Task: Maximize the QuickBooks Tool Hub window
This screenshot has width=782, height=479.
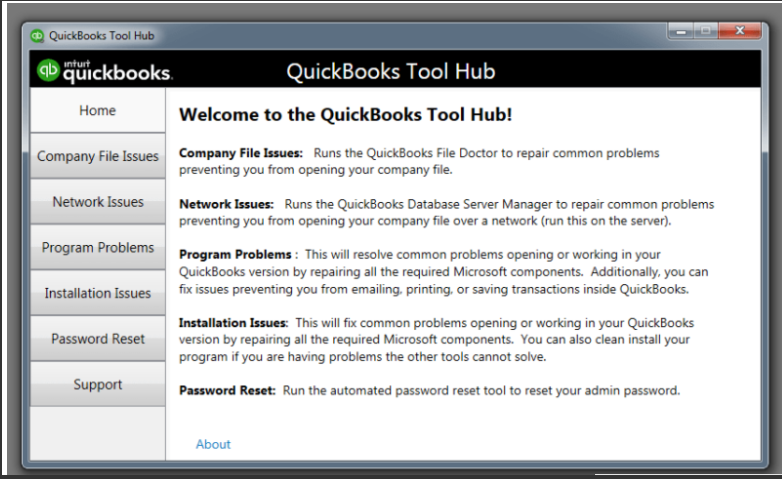Action: [x=705, y=31]
